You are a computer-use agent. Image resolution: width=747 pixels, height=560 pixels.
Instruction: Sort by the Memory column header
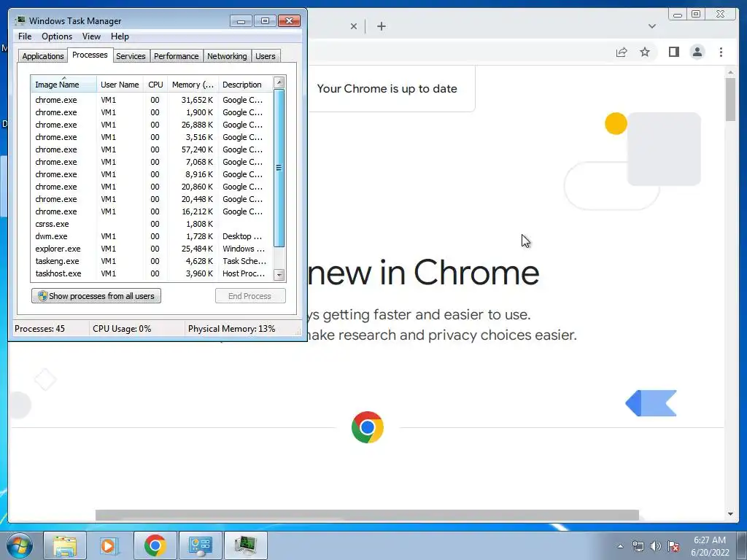click(x=193, y=85)
